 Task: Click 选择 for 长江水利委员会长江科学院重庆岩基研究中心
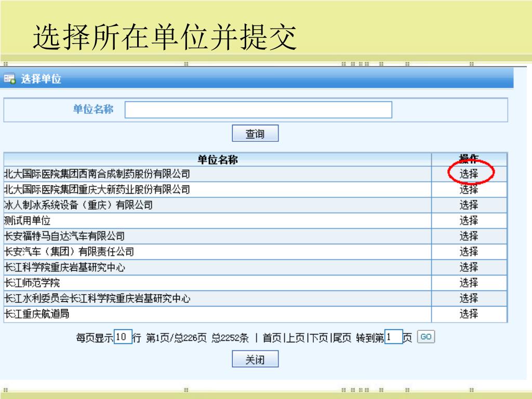[x=469, y=298]
